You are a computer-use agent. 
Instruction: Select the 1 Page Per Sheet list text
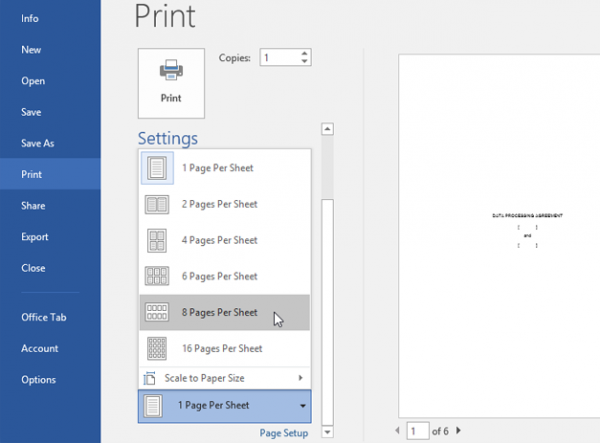pyautogui.click(x=218, y=168)
